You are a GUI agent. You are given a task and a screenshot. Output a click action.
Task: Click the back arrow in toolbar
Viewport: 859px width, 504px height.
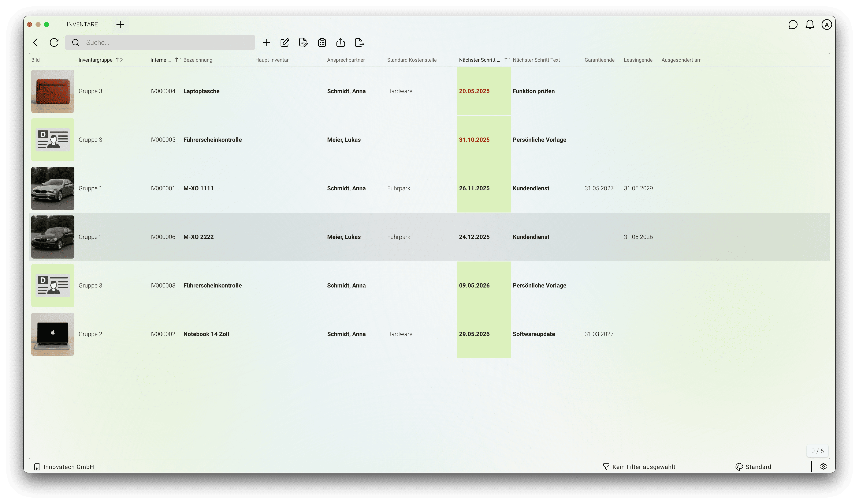pos(36,43)
